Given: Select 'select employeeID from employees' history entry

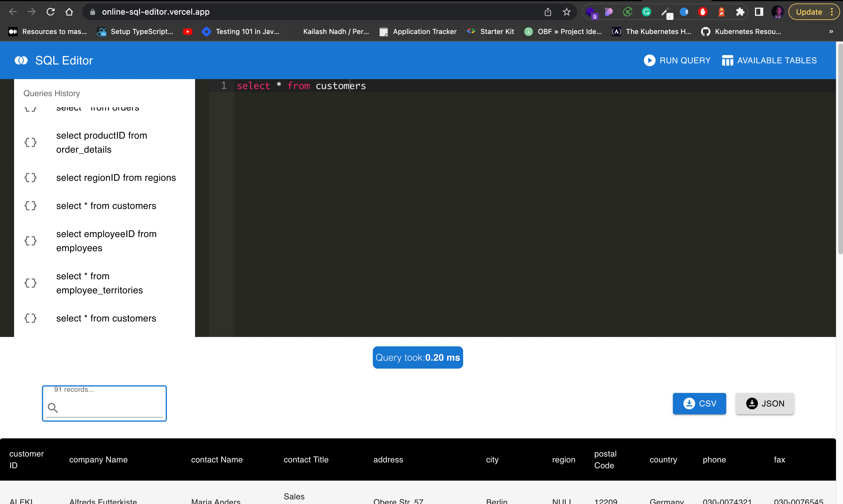Looking at the screenshot, I should pyautogui.click(x=106, y=241).
